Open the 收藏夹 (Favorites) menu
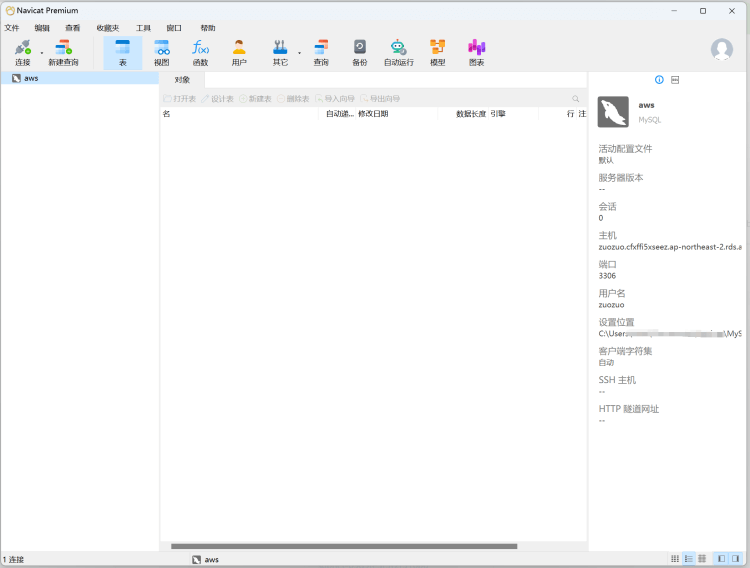Image resolution: width=750 pixels, height=568 pixels. (x=107, y=28)
